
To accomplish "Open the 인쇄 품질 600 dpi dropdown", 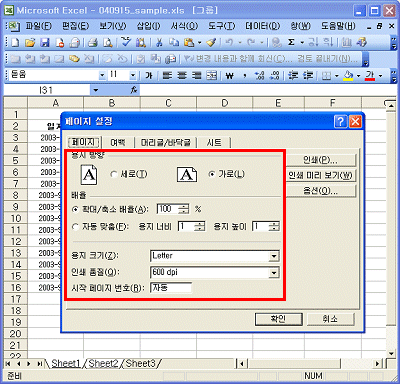I will 274,273.
